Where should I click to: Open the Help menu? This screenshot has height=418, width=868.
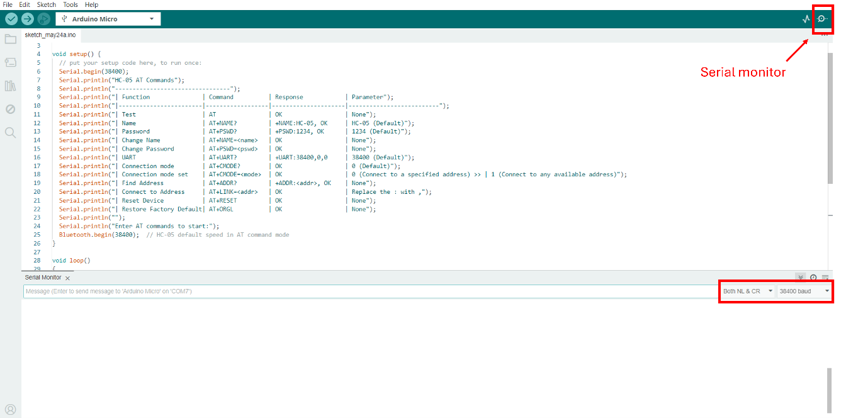[91, 4]
